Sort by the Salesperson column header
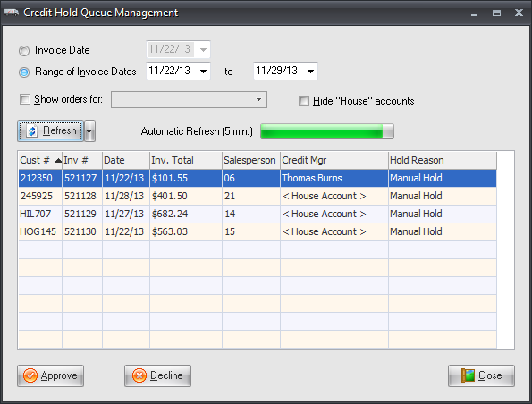 (x=251, y=160)
